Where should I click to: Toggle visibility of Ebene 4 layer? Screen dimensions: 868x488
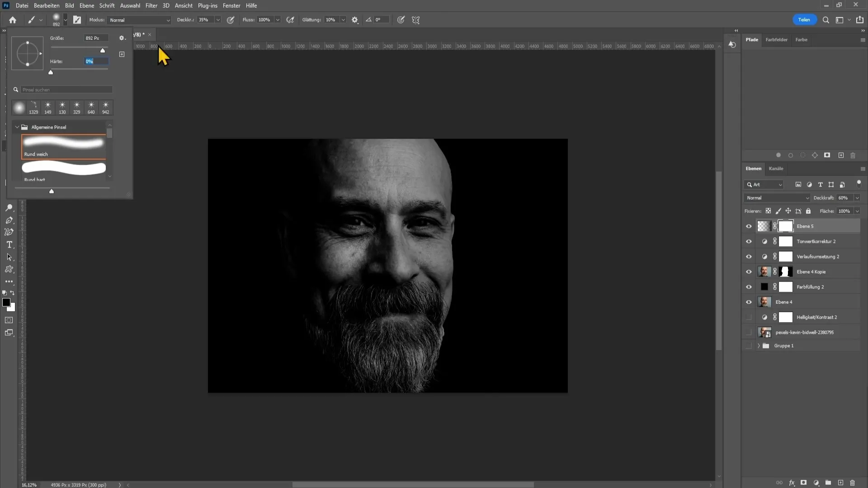tap(749, 301)
